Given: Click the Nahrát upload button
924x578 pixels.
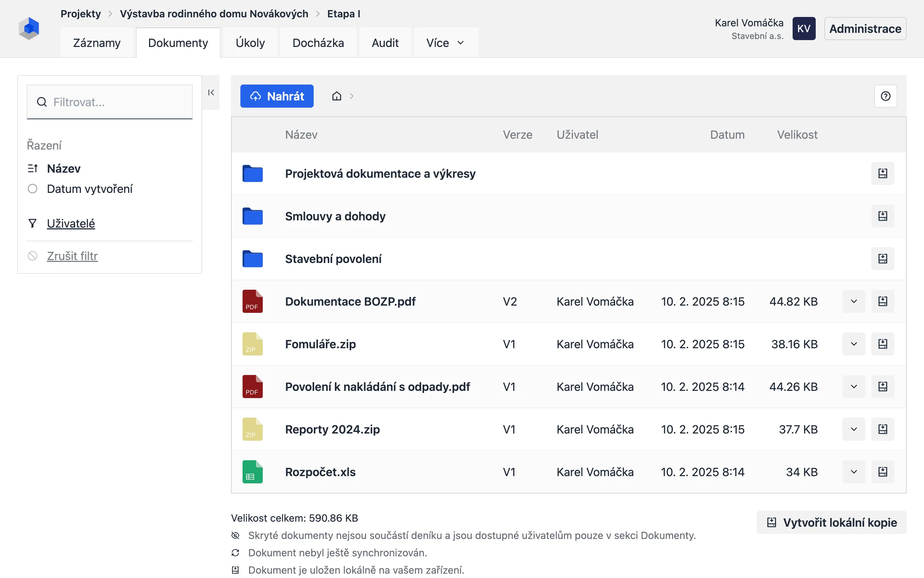Looking at the screenshot, I should 277,96.
